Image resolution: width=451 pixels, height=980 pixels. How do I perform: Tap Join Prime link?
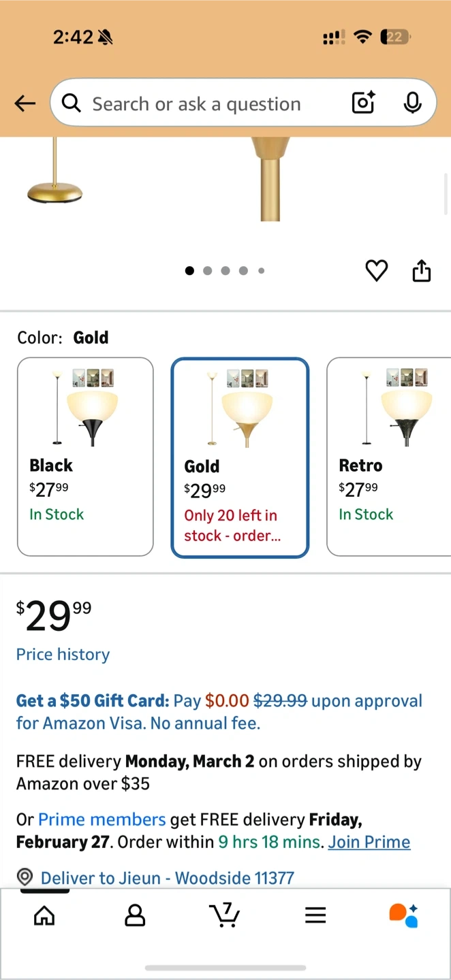(369, 843)
